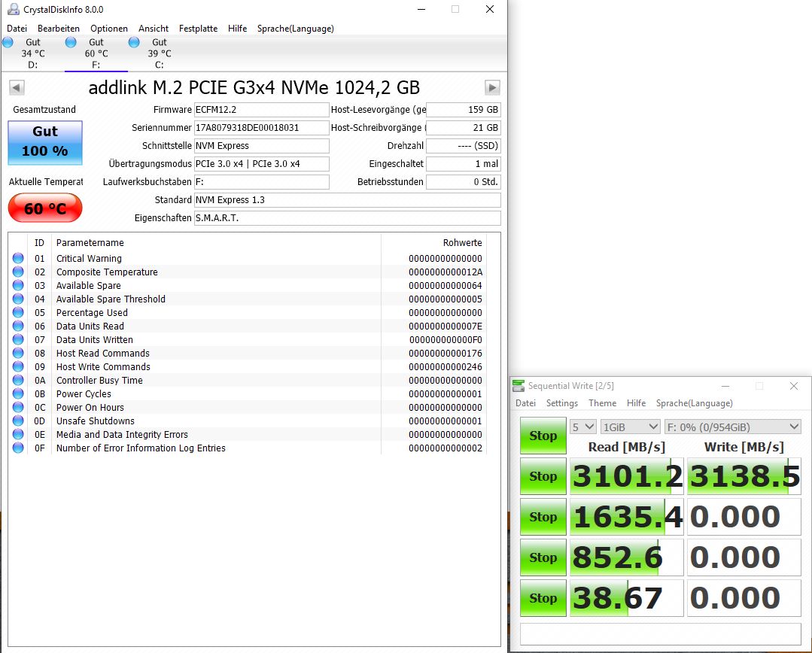Click the Schnittstelle field NVM Express

click(x=262, y=146)
